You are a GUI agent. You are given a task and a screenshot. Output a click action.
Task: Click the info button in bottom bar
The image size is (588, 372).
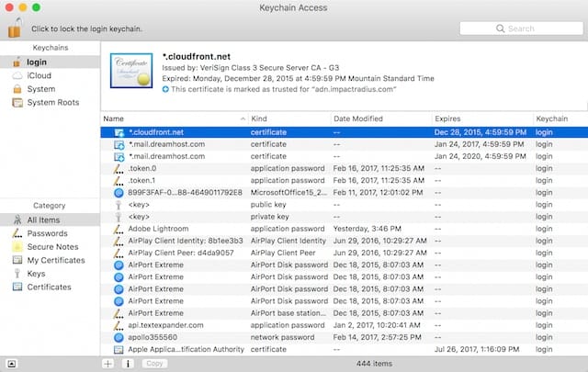click(127, 363)
